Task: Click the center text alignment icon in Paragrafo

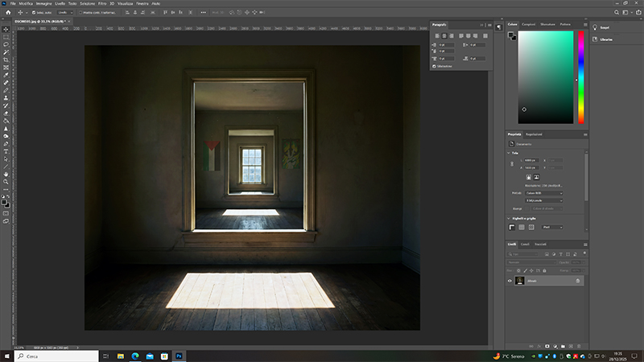Action: 444,36
